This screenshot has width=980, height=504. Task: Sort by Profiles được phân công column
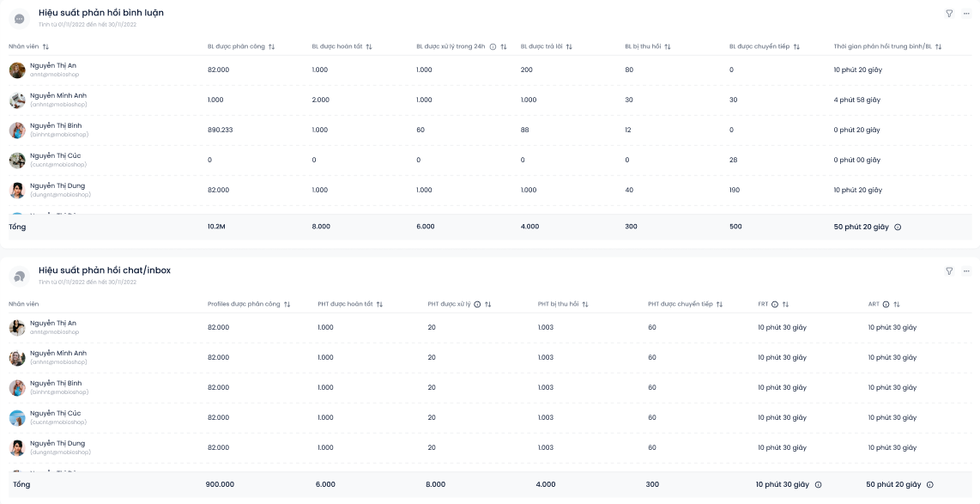point(287,304)
